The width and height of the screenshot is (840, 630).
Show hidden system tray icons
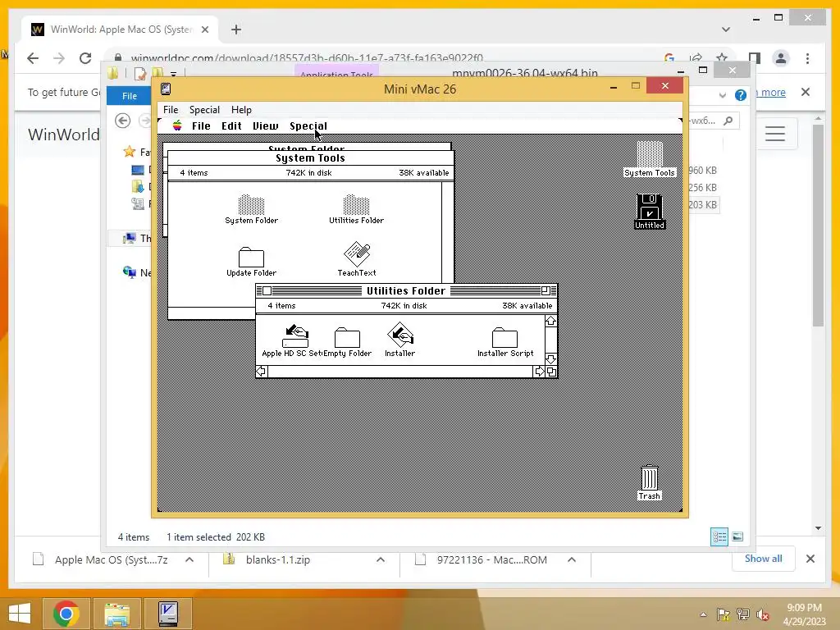[703, 615]
